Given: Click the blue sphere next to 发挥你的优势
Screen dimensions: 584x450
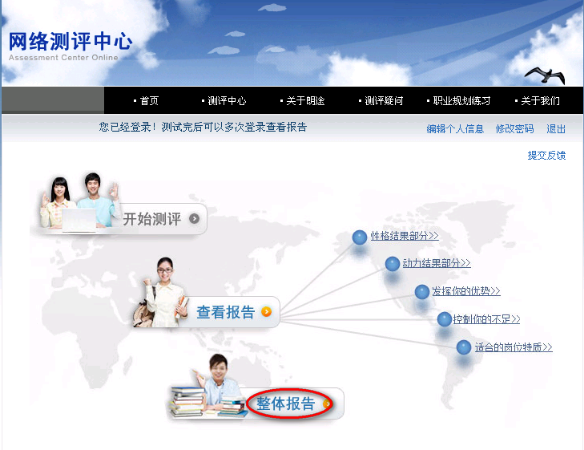Looking at the screenshot, I should click(x=422, y=292).
